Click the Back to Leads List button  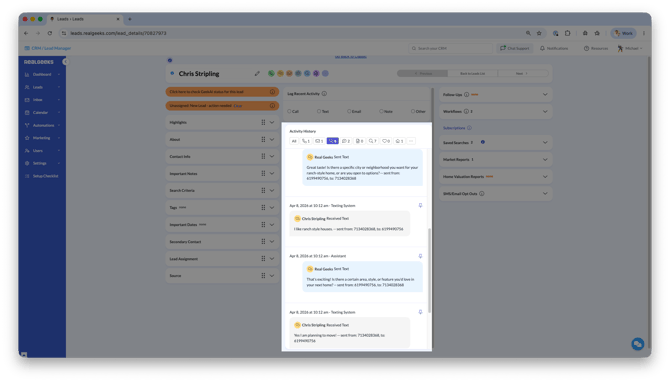473,73
